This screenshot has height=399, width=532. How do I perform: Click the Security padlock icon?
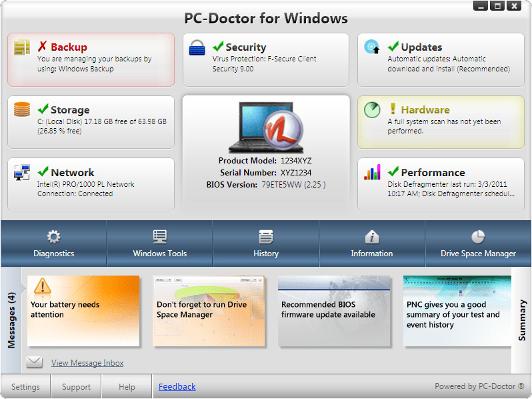click(197, 47)
